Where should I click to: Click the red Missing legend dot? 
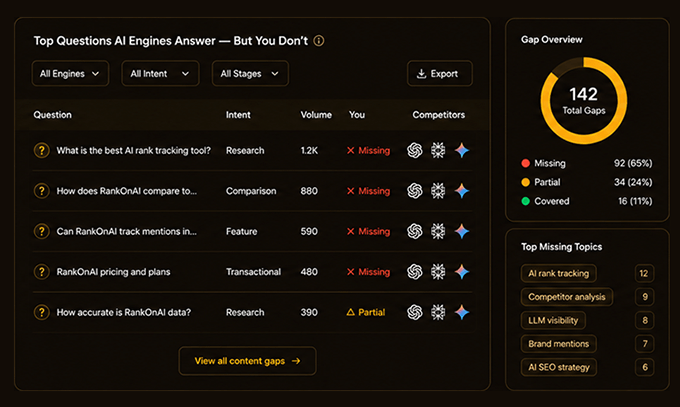click(x=526, y=164)
